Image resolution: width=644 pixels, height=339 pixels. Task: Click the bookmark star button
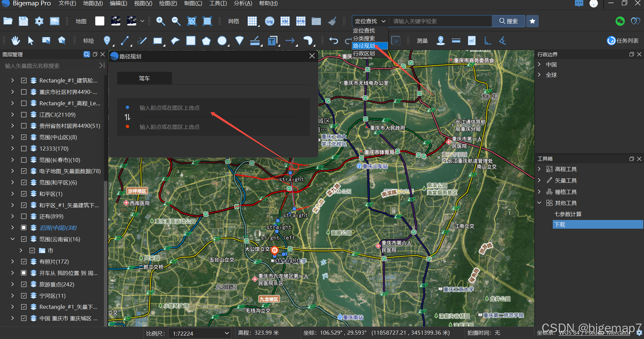(532, 21)
